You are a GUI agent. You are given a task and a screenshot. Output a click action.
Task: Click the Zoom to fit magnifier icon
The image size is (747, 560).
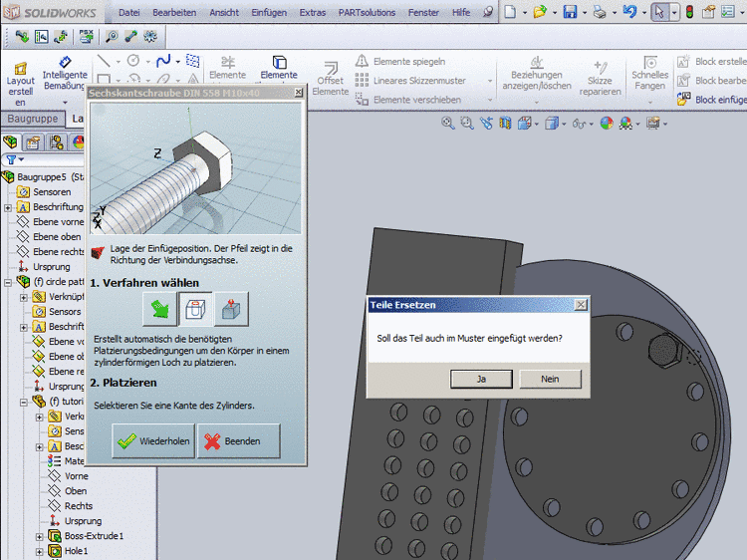[x=448, y=124]
